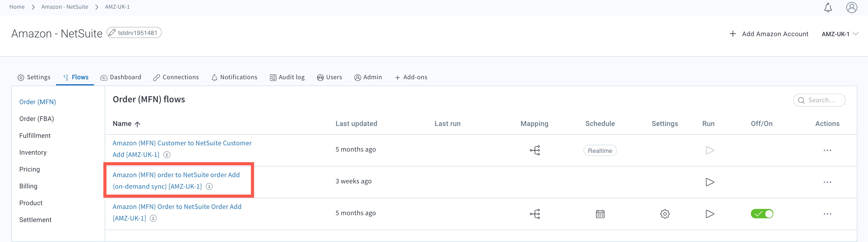Image resolution: width=868 pixels, height=242 pixels.
Task: Click the Schedule column header
Action: pyautogui.click(x=600, y=124)
